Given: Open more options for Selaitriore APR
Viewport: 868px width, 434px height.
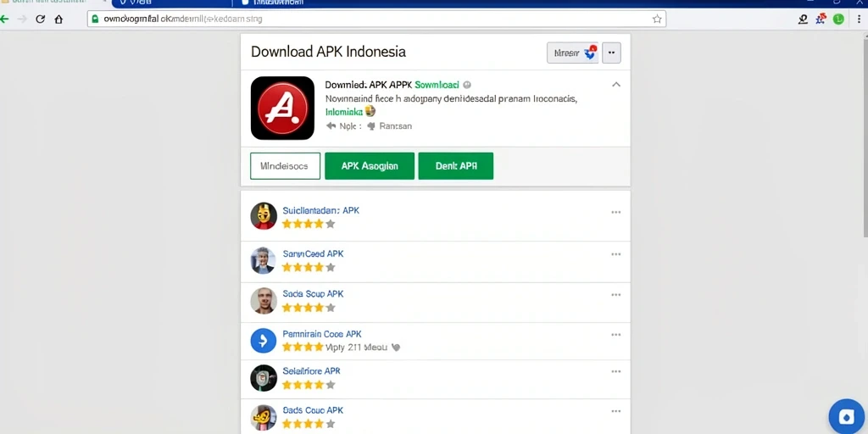Looking at the screenshot, I should 616,371.
